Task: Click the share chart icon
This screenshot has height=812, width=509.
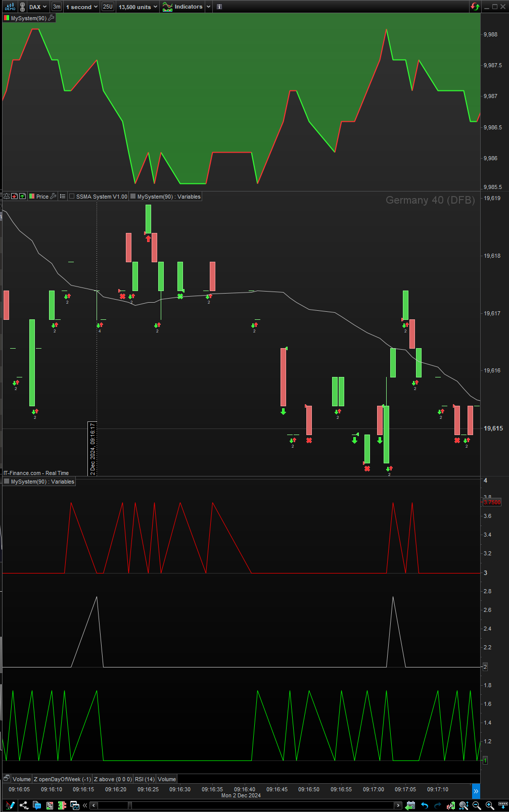Action: pyautogui.click(x=24, y=805)
